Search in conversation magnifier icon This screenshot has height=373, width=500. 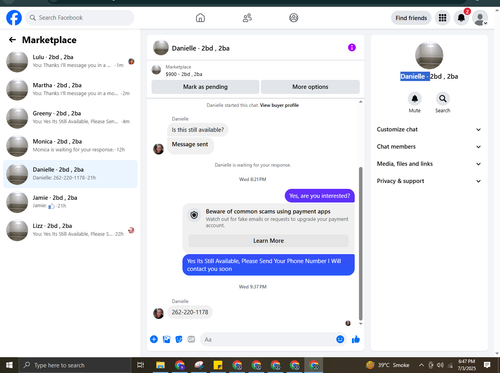coord(443,99)
